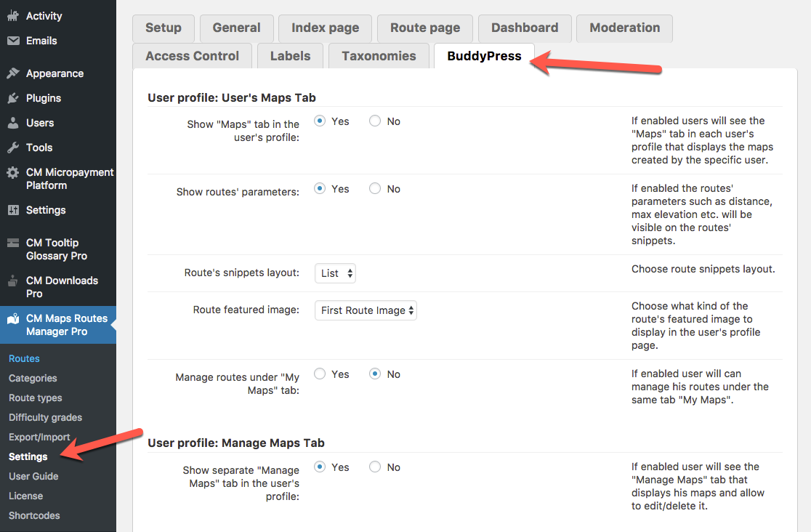
Task: Switch to the Moderation tab
Action: (x=625, y=28)
